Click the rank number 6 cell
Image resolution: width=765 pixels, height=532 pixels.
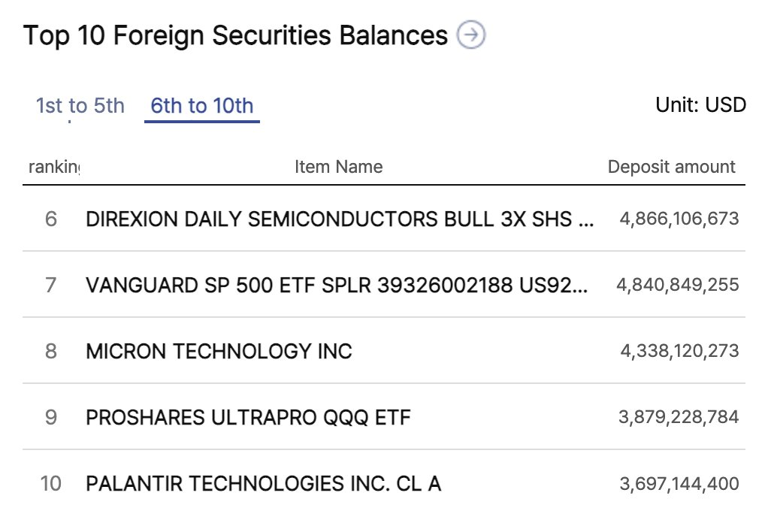(x=51, y=219)
